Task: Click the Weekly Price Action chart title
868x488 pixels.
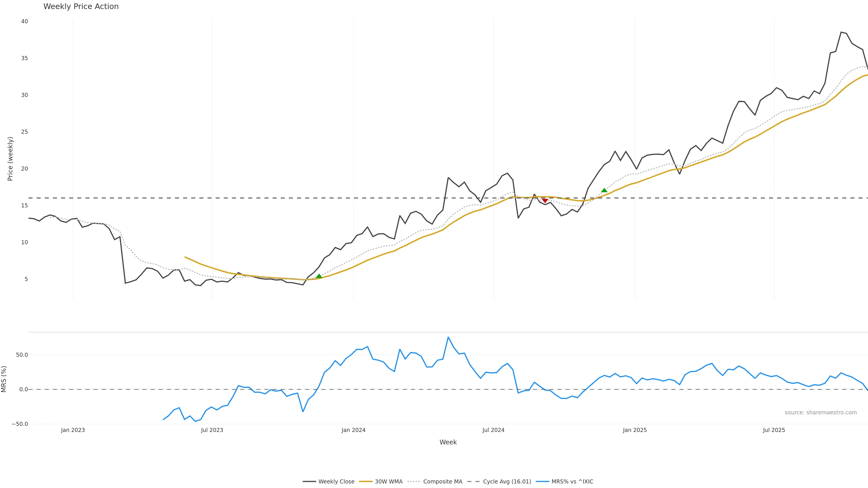Action: [81, 6]
